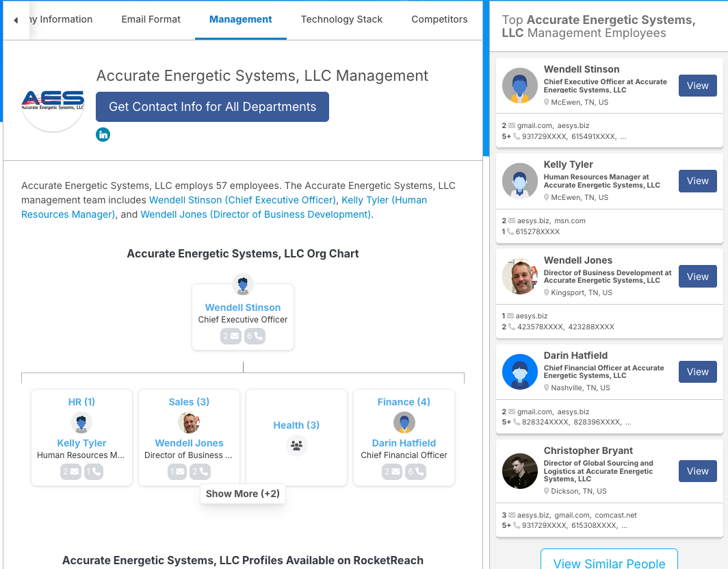Click '423578XXXX, 423288XXXX' phone text
The height and width of the screenshot is (569, 728).
pyautogui.click(x=565, y=327)
